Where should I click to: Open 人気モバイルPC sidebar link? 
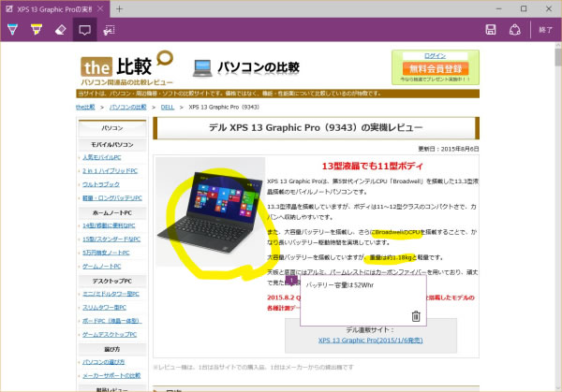(102, 157)
